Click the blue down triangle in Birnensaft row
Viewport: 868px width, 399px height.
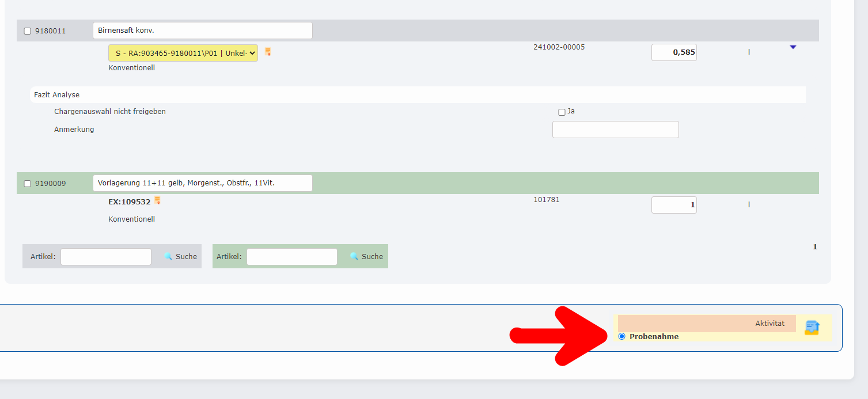pos(793,47)
